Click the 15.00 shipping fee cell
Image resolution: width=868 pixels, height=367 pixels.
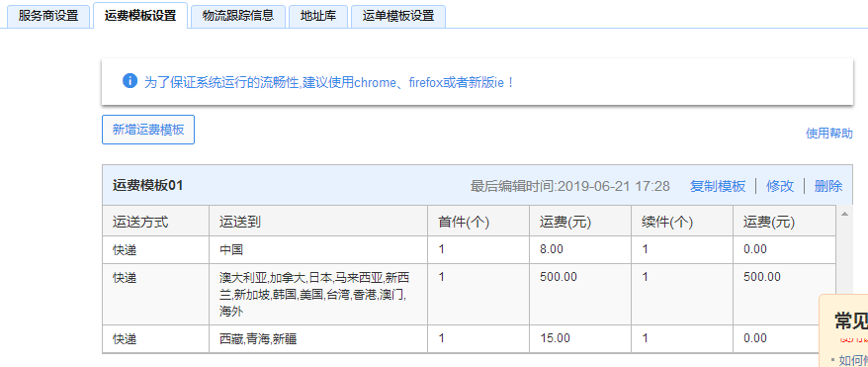tap(580, 338)
